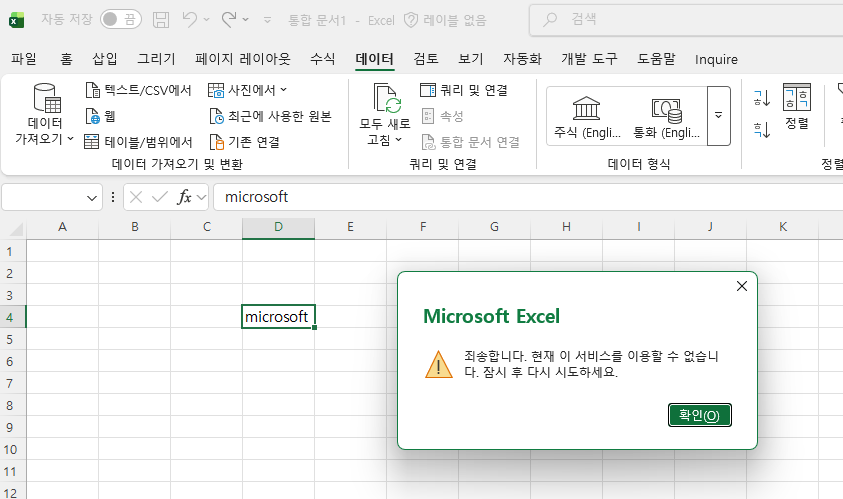Switch to the 수식 tab
Viewport: 843px width, 499px height.
323,59
